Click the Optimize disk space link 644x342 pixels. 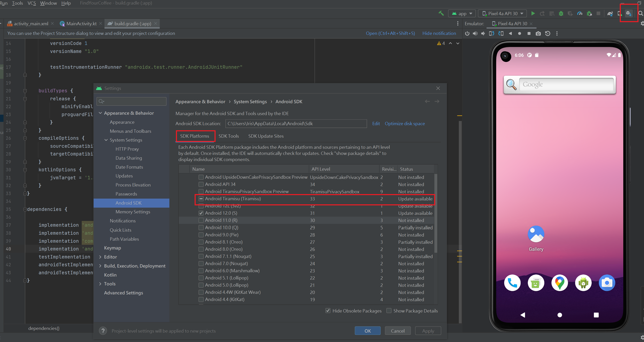(404, 124)
